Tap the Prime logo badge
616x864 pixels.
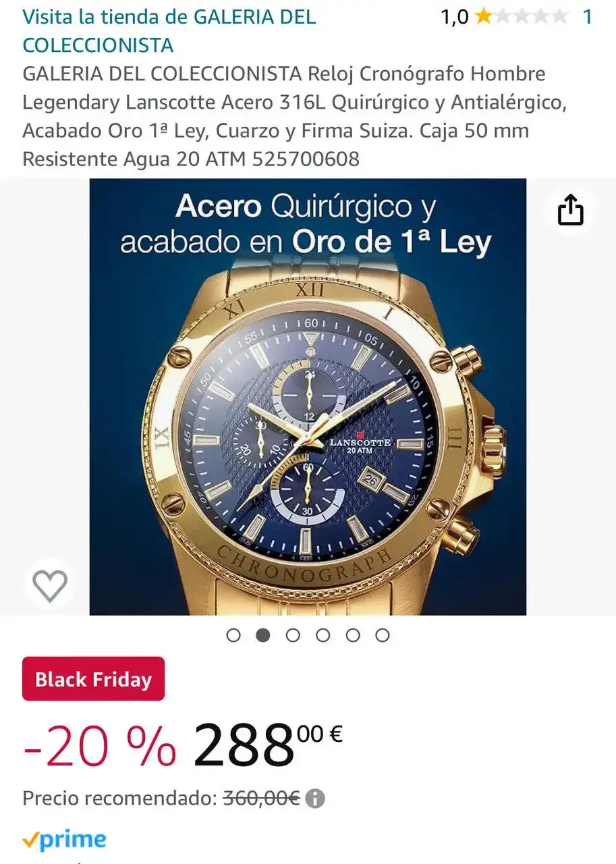(x=65, y=840)
